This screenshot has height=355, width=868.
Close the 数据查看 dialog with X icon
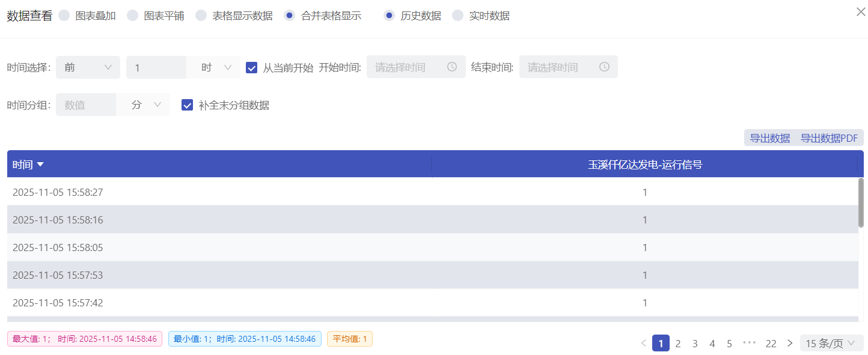coord(861,12)
